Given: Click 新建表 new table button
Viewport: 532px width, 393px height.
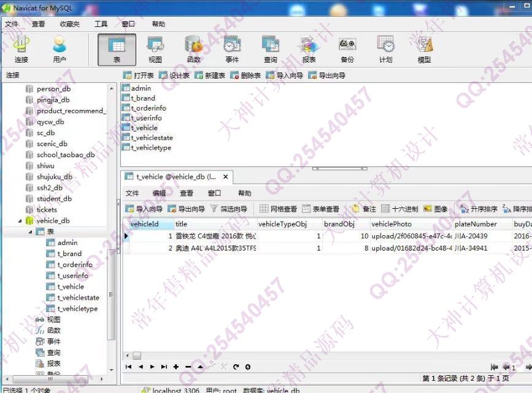Looking at the screenshot, I should tap(210, 76).
